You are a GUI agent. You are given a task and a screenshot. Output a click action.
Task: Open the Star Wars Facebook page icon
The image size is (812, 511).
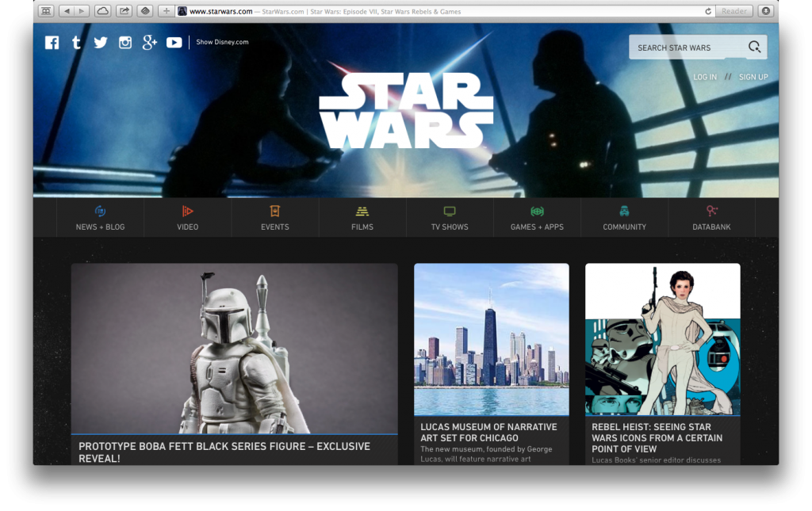[x=52, y=43]
